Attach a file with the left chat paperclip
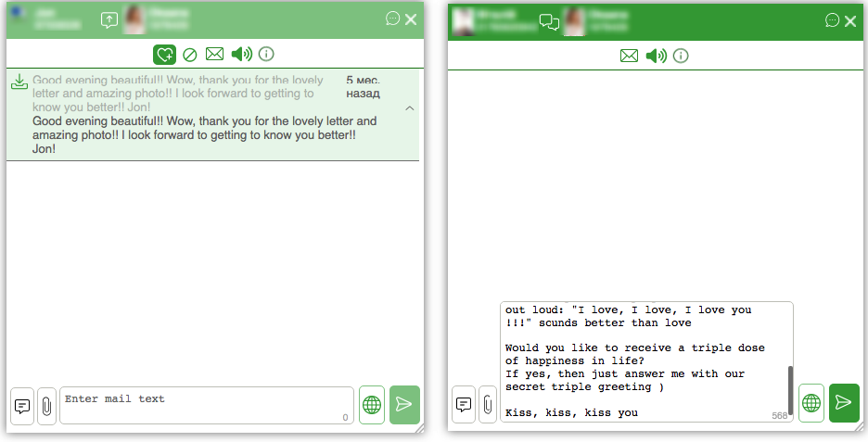This screenshot has width=868, height=442. point(46,407)
